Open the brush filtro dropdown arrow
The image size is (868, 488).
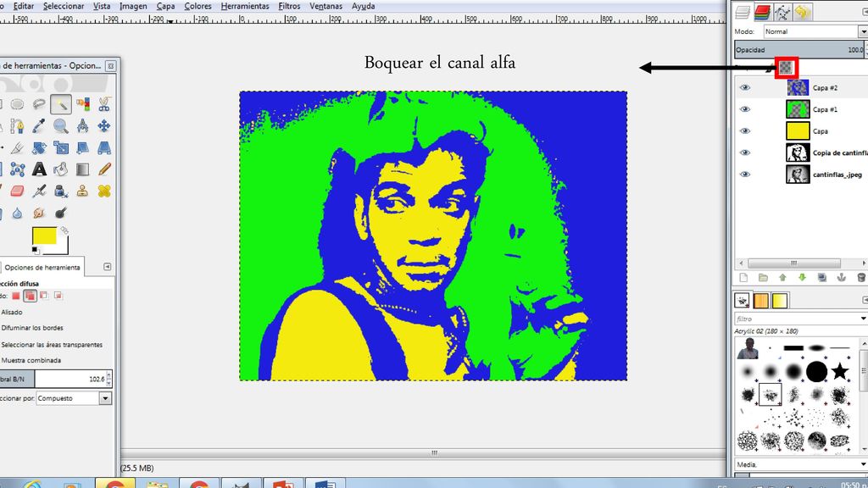tap(863, 319)
